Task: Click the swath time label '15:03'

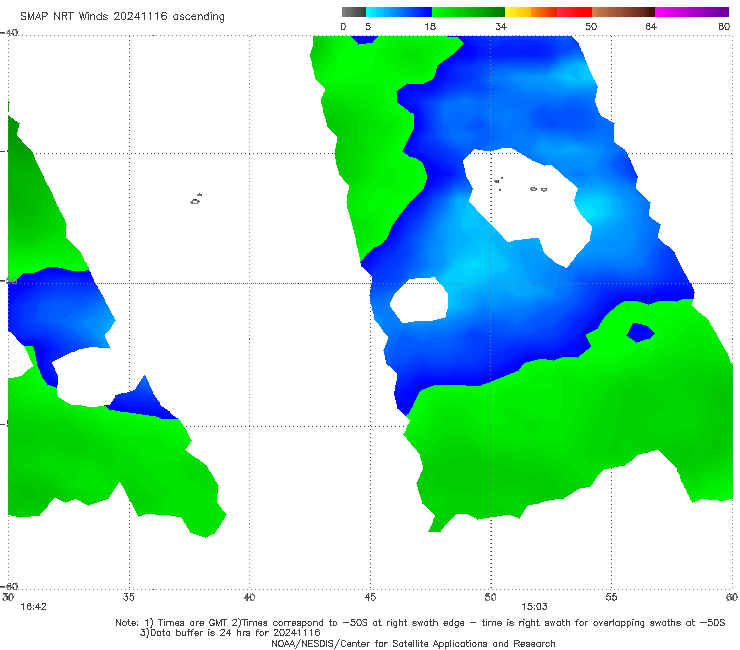Action: pos(534,607)
